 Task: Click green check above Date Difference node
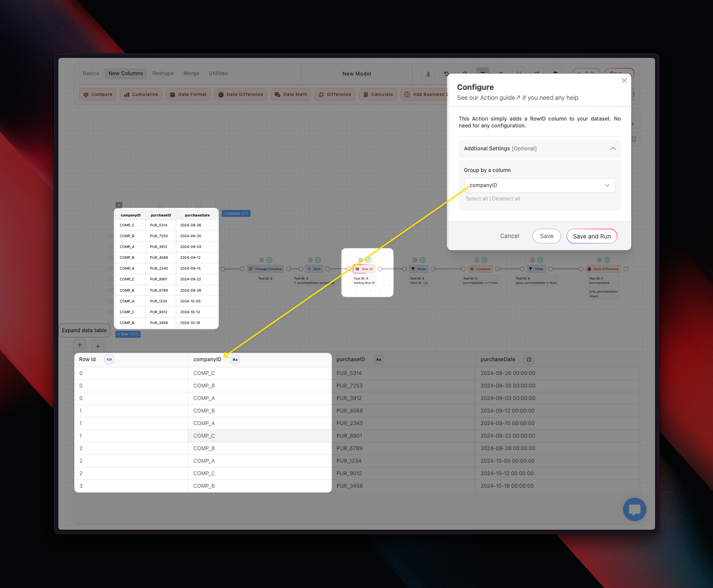pyautogui.click(x=607, y=260)
